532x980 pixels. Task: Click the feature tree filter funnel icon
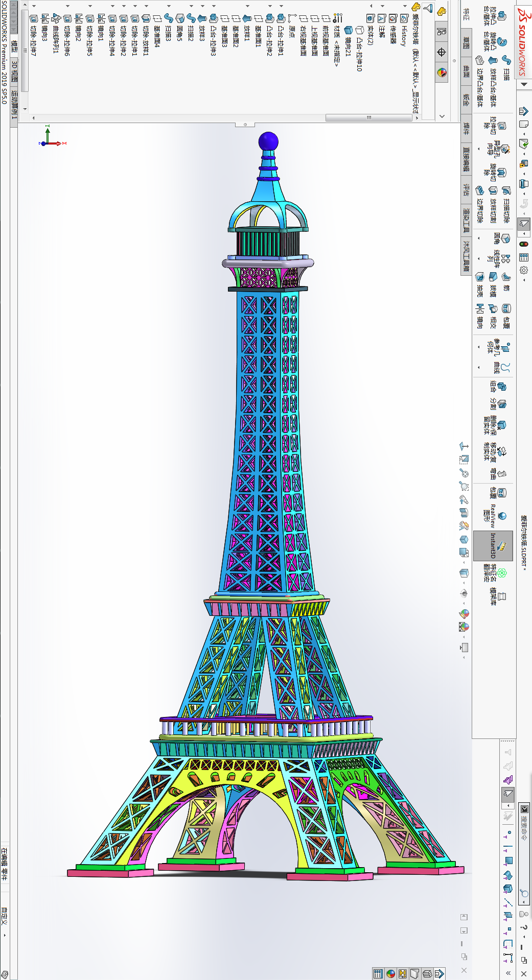(428, 8)
